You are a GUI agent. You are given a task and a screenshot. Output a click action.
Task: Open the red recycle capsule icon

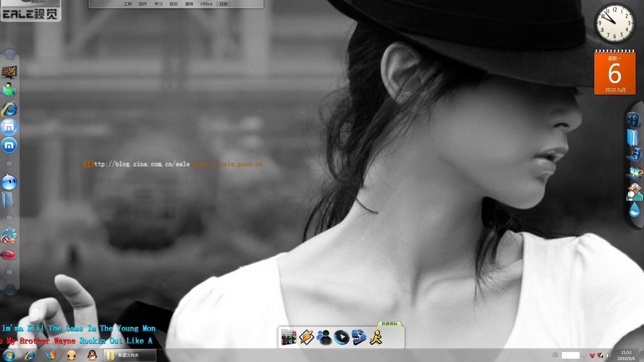pyautogui.click(x=9, y=254)
